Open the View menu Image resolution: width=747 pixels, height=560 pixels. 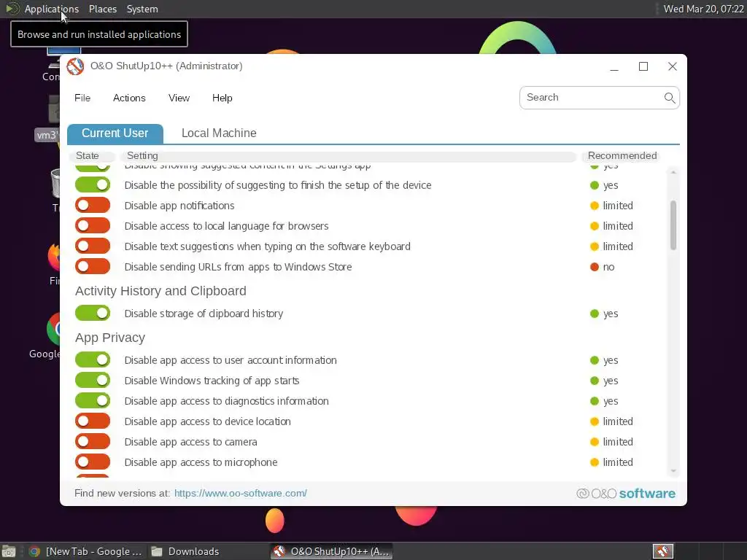coord(179,98)
